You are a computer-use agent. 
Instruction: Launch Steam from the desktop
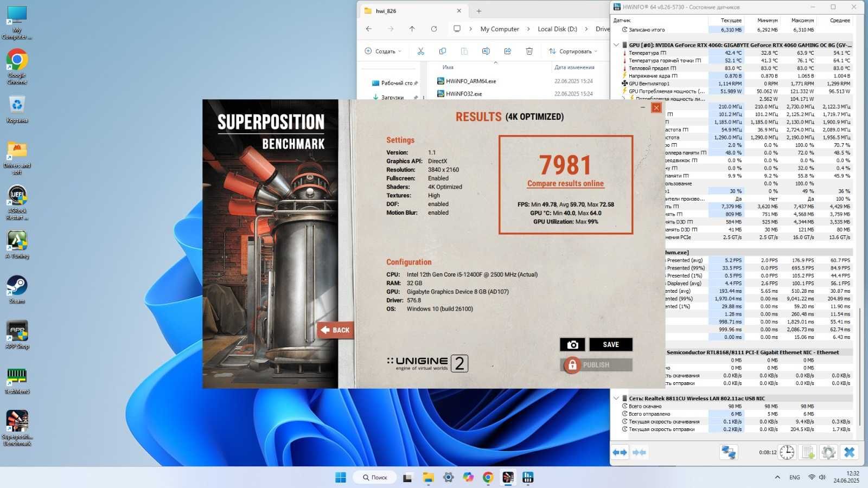(17, 290)
